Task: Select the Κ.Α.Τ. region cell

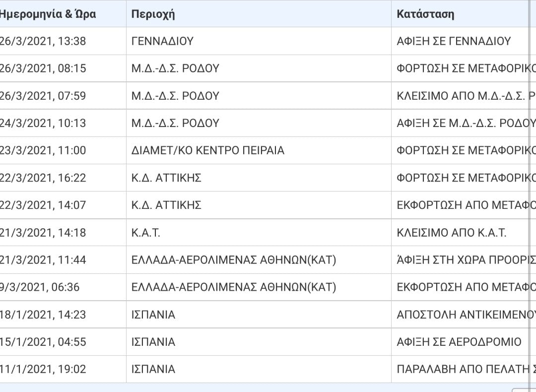Action: [145, 233]
